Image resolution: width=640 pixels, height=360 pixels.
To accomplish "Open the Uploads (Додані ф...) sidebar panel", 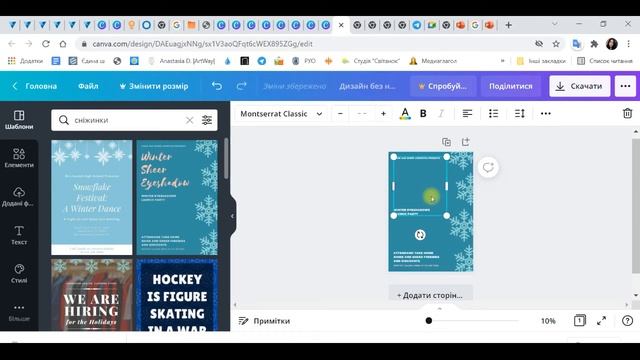I will 19,196.
